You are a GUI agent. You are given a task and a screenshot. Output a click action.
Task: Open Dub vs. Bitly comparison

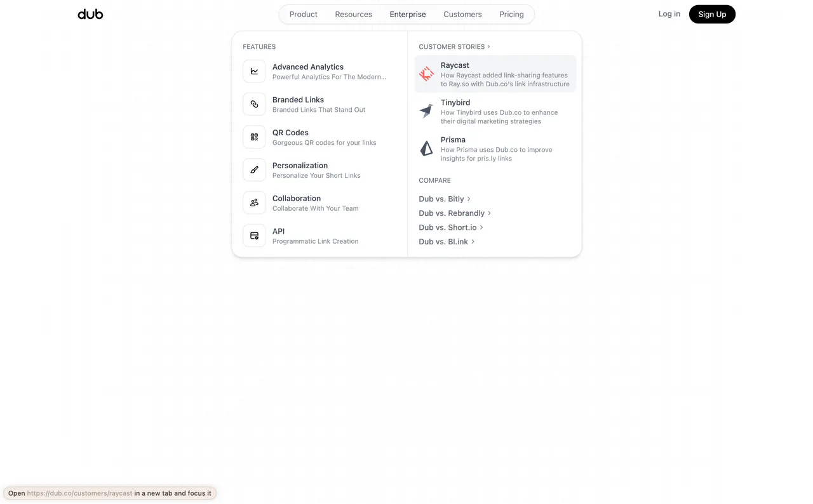444,199
